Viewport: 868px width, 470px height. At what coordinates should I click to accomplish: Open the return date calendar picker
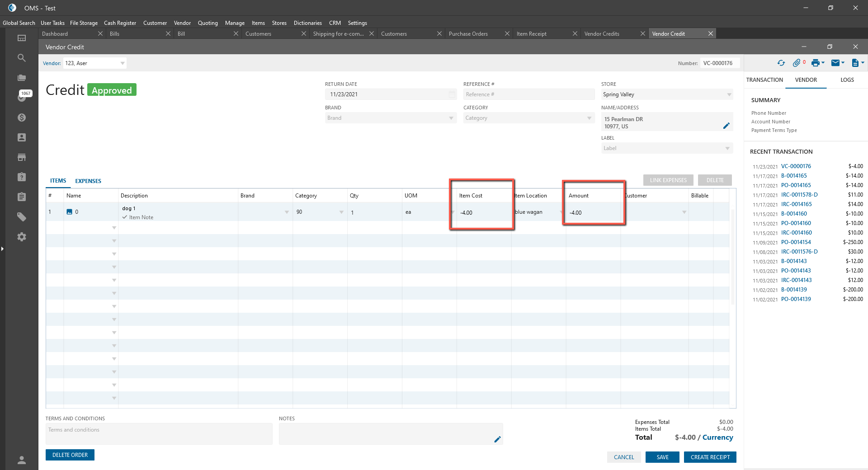pyautogui.click(x=452, y=94)
